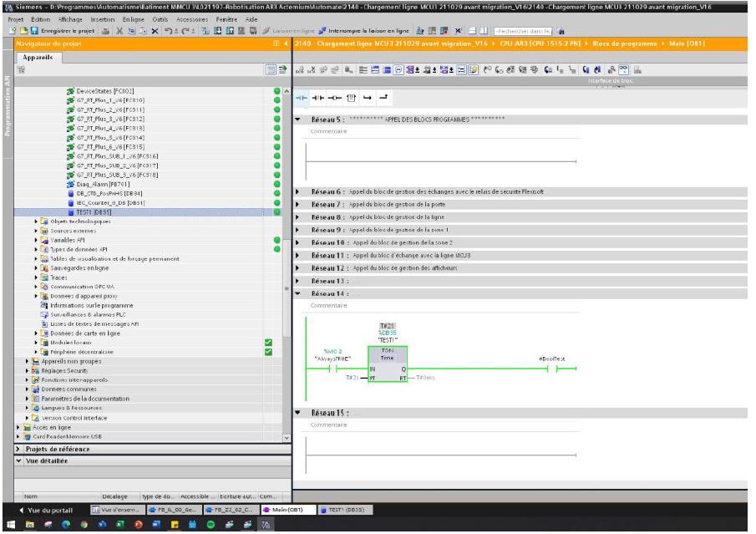Select TEST1 [DB35] in project tree

pos(94,211)
